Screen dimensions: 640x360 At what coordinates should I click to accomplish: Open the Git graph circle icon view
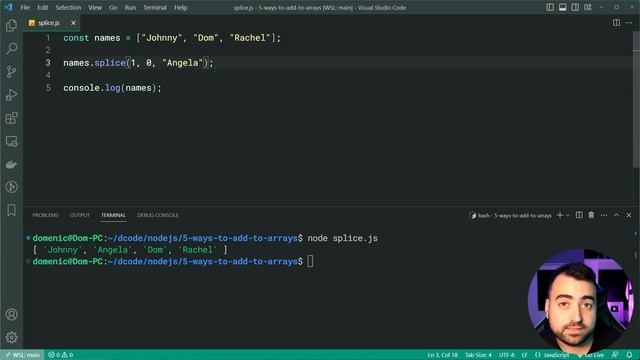click(x=11, y=187)
